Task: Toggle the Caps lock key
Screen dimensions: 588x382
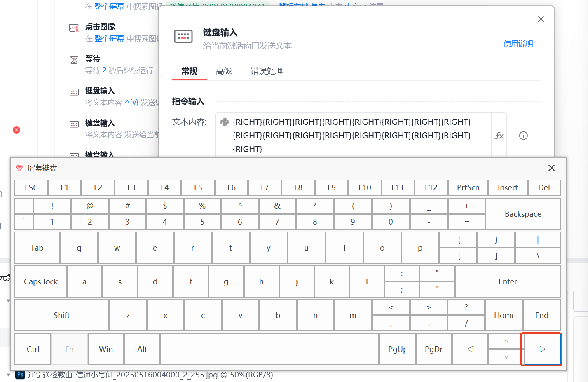Action: pyautogui.click(x=41, y=281)
